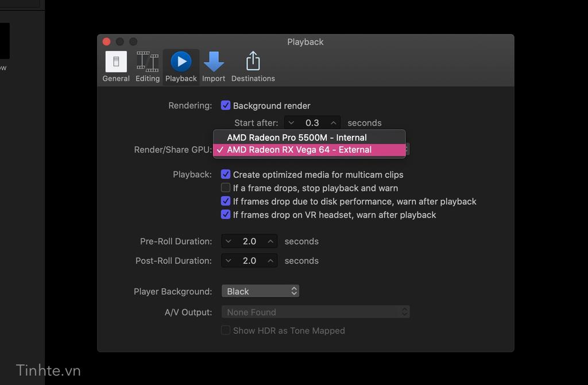Disable the Background render checkbox
Screen dimensions: 588x385
pyautogui.click(x=225, y=106)
